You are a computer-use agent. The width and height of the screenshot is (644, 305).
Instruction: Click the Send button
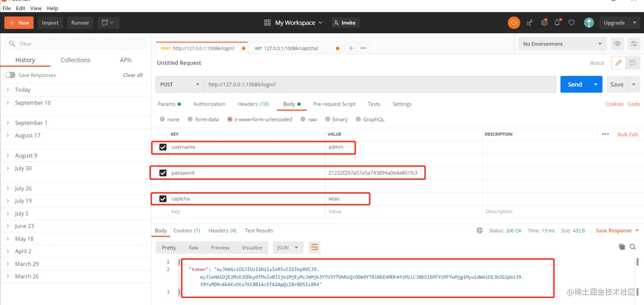click(x=575, y=84)
